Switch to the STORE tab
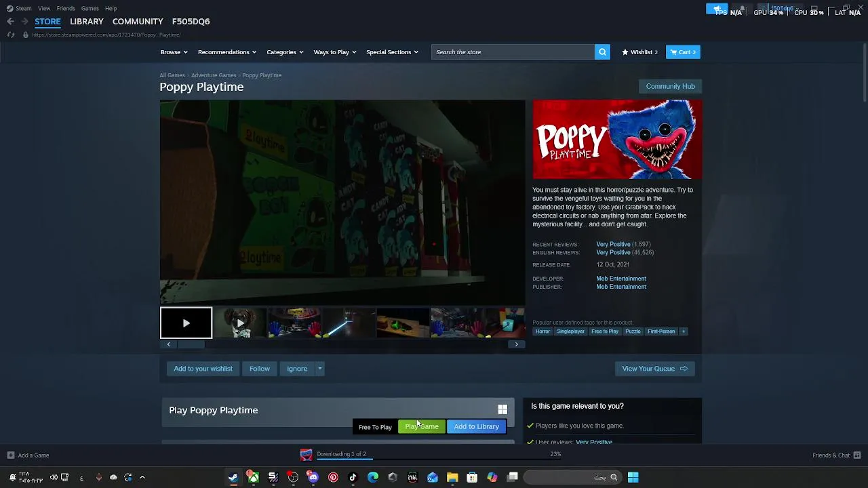Viewport: 868px width, 488px height. 47,22
